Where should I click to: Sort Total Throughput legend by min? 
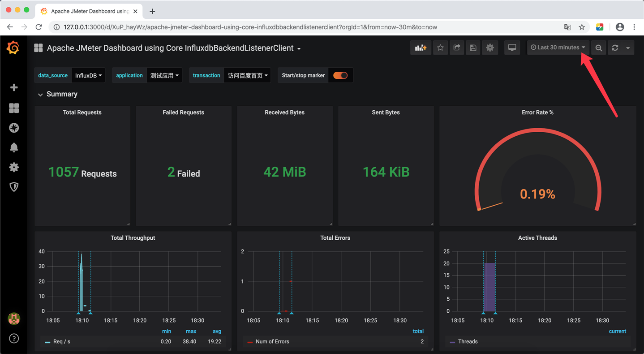(167, 331)
